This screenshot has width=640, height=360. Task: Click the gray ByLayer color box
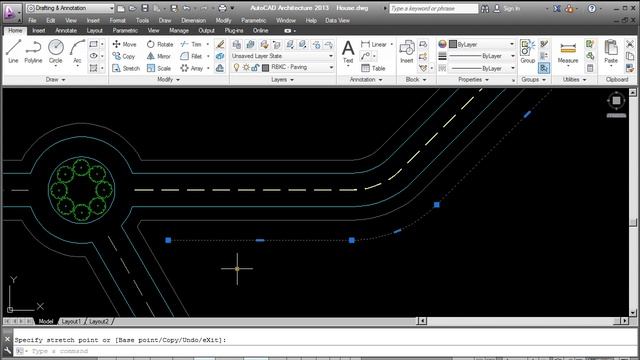[x=453, y=44]
